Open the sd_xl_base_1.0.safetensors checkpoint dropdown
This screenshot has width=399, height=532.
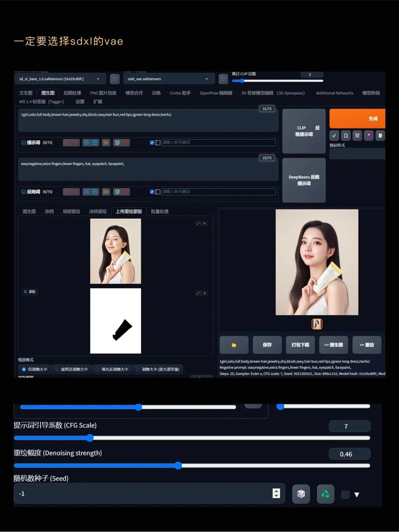pos(60,79)
